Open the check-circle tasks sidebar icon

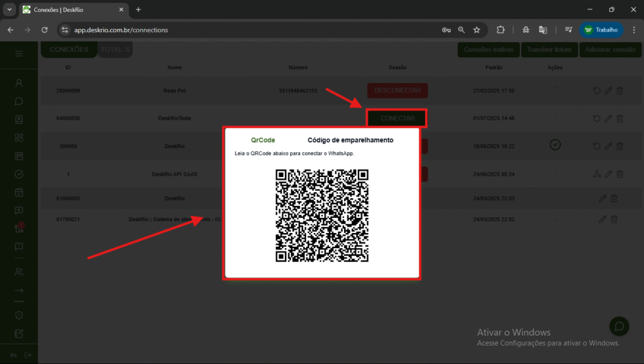(19, 174)
